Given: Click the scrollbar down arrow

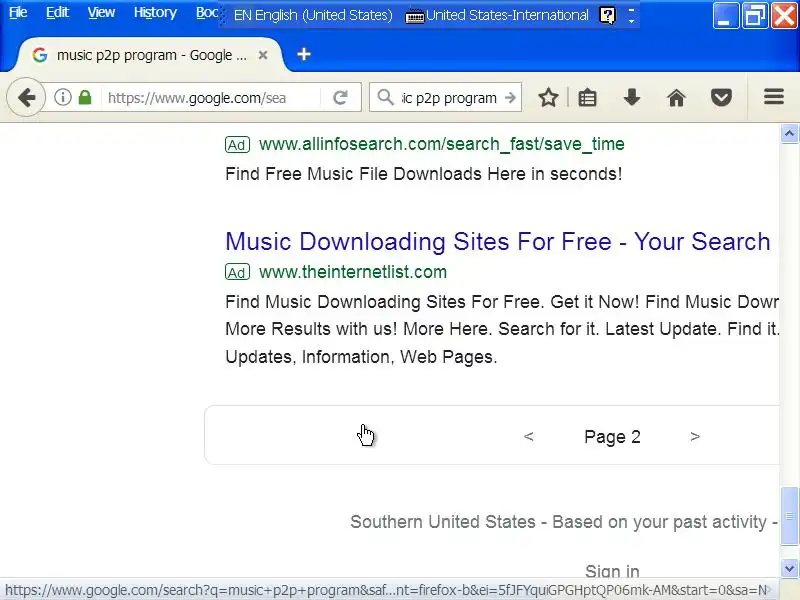Looking at the screenshot, I should pyautogui.click(x=789, y=568).
